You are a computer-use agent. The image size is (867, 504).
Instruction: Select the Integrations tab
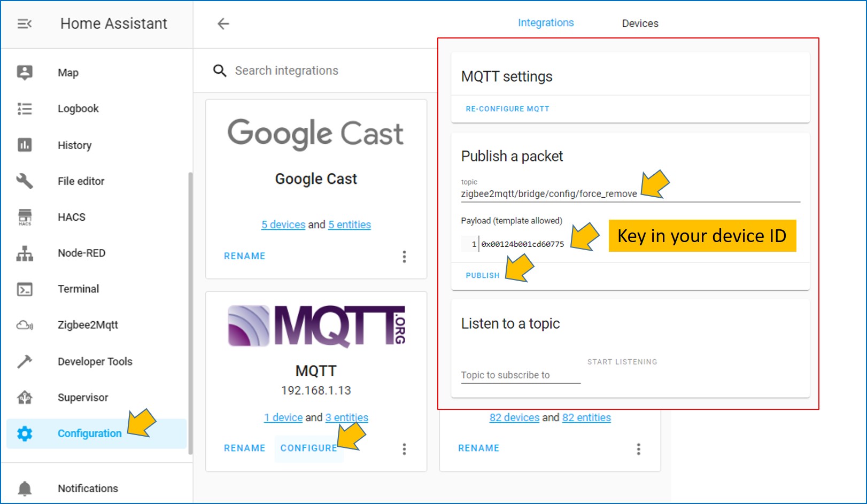pos(546,22)
